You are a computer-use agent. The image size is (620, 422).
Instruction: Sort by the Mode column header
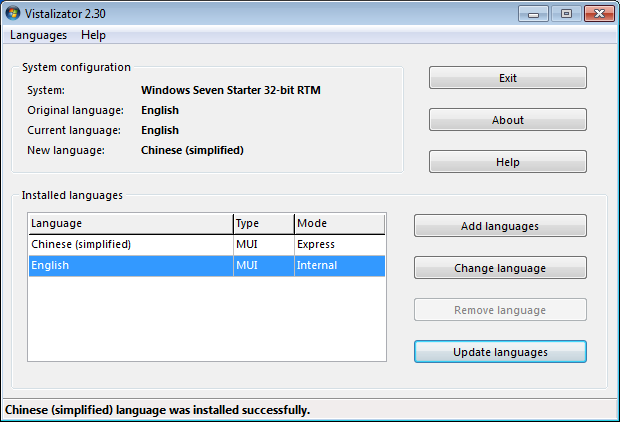click(x=340, y=223)
